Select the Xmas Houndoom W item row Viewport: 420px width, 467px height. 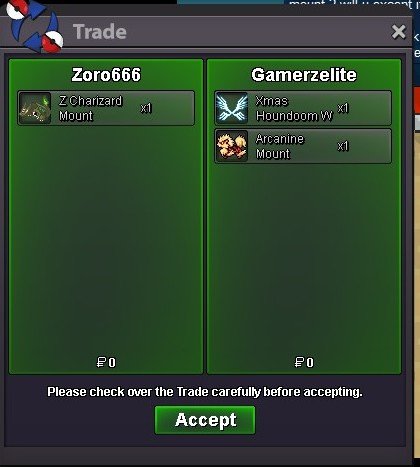coord(303,108)
